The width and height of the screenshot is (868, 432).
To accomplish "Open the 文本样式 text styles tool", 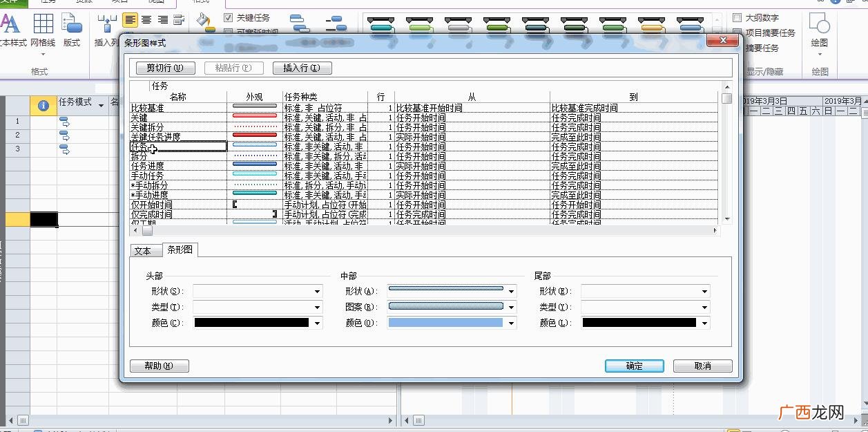I will click(12, 30).
